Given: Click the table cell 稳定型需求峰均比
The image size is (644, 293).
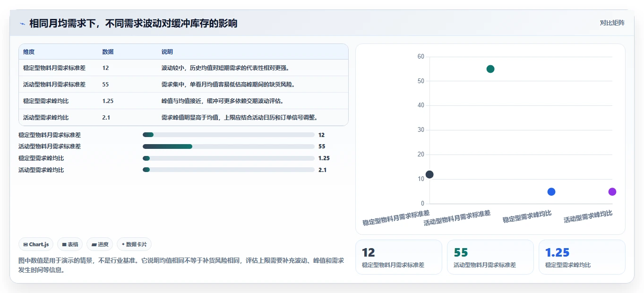Looking at the screenshot, I should [46, 101].
